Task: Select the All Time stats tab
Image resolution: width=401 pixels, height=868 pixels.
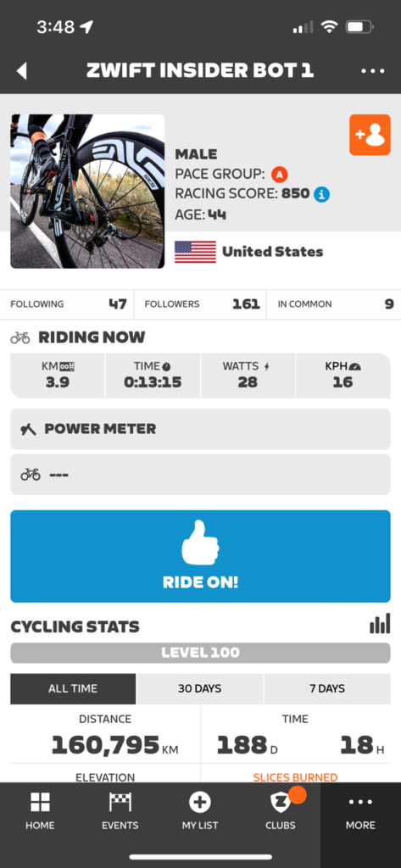Action: pyautogui.click(x=73, y=688)
